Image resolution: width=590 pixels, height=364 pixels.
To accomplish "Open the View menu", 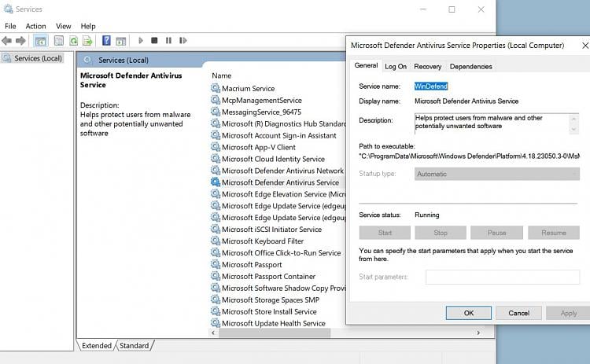I will pos(64,26).
